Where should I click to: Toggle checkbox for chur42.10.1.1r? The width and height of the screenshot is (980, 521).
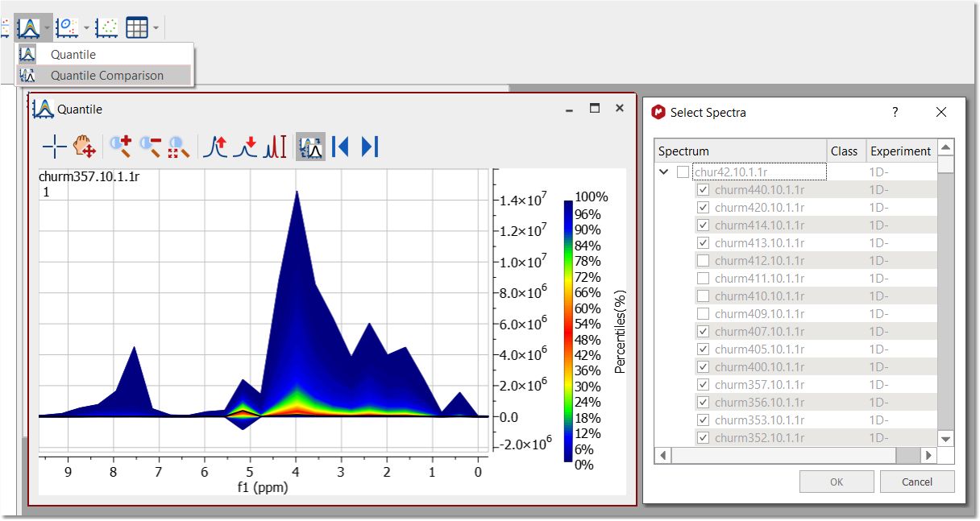pos(683,172)
